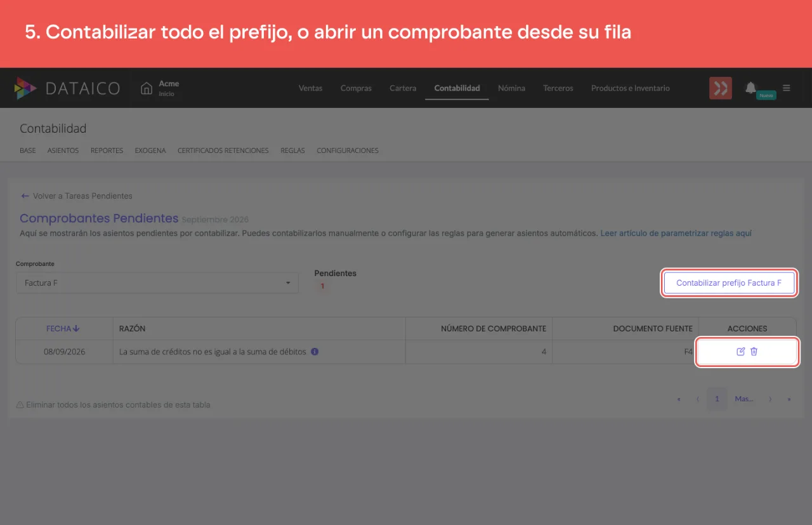Switch to the ASIENTOS tab
Image resolution: width=812 pixels, height=525 pixels.
(63, 150)
